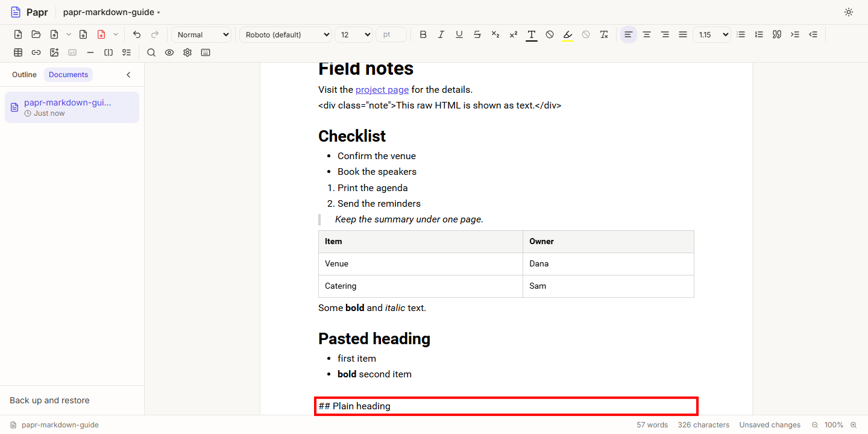Open find and search tool
Image resolution: width=868 pixels, height=434 pixels.
[151, 52]
